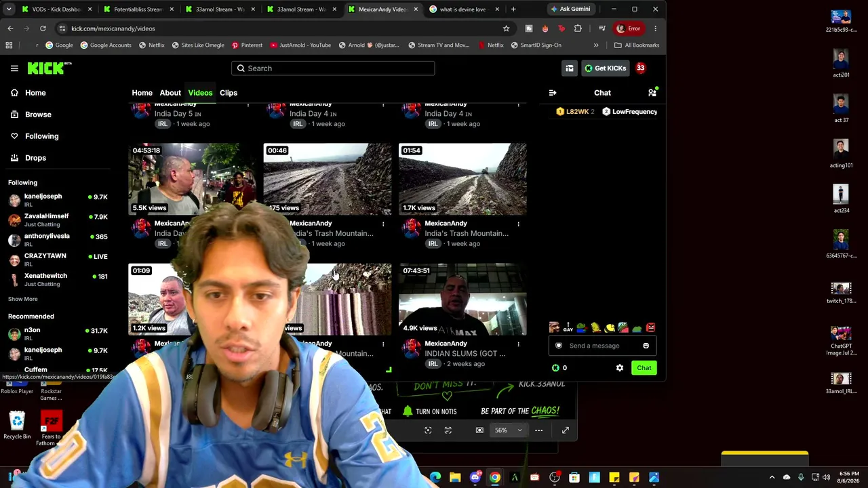Screen dimensions: 868x488
Task: Open the emoji picker in chat box
Action: pyautogui.click(x=646, y=346)
